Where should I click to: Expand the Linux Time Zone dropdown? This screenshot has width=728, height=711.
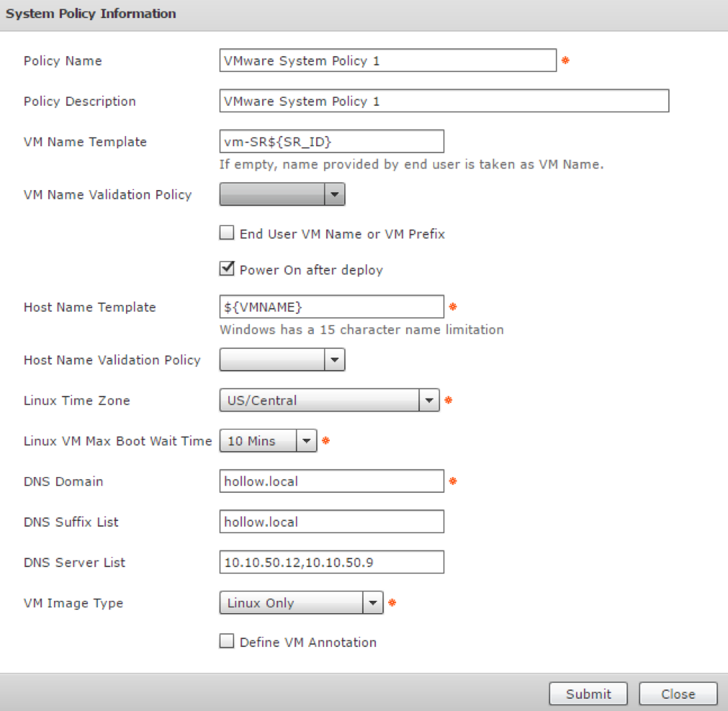(x=329, y=401)
